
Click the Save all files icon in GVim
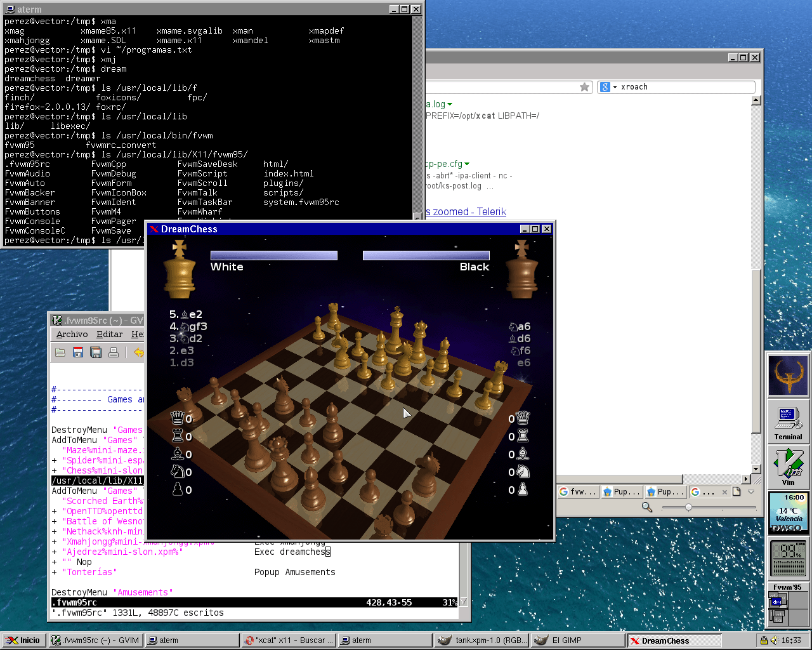(x=96, y=352)
